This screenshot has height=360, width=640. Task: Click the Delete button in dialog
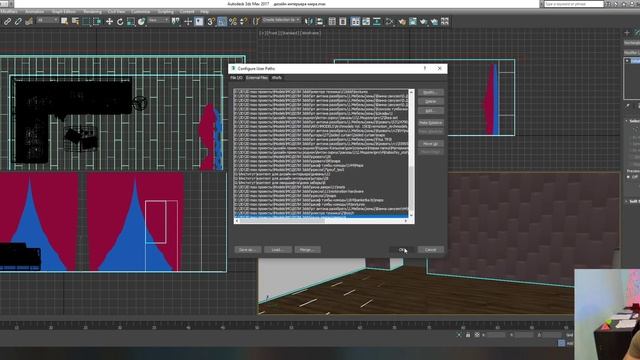point(431,101)
